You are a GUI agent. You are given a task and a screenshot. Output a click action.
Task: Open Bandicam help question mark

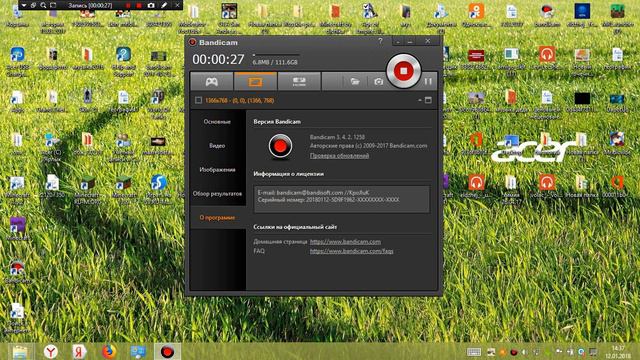click(380, 41)
